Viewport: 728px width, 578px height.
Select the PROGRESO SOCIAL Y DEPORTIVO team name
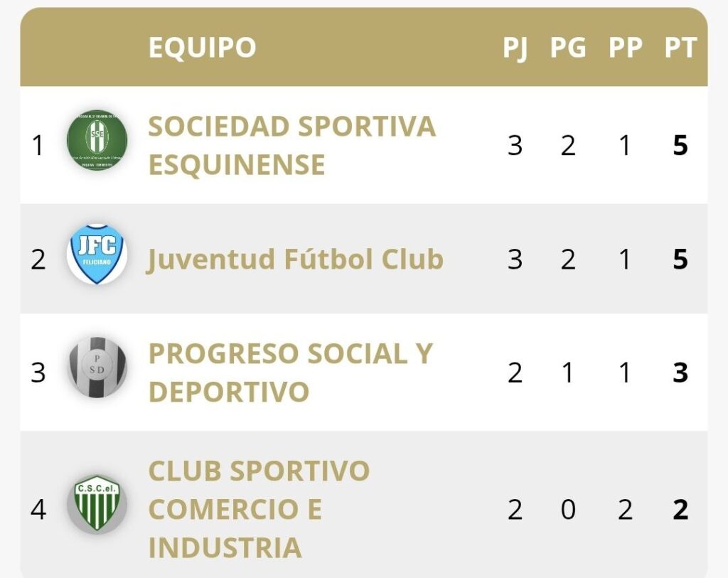click(x=290, y=373)
